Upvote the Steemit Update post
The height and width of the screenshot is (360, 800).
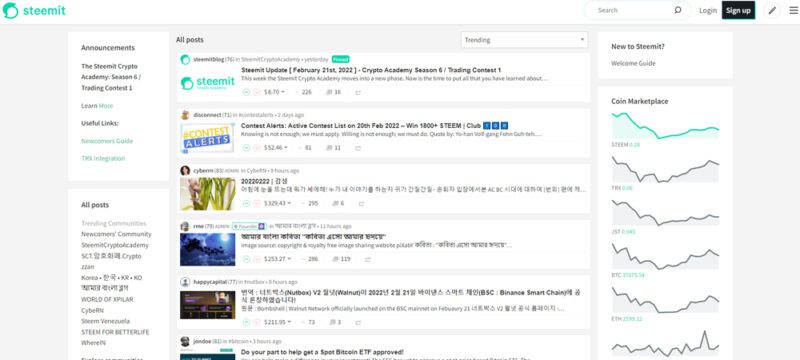coord(246,92)
